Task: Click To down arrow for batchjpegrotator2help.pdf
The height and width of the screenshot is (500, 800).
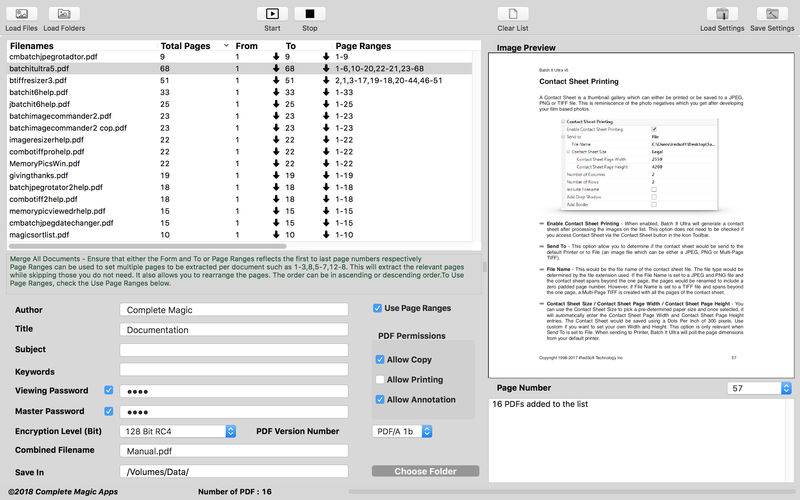Action: tap(326, 187)
